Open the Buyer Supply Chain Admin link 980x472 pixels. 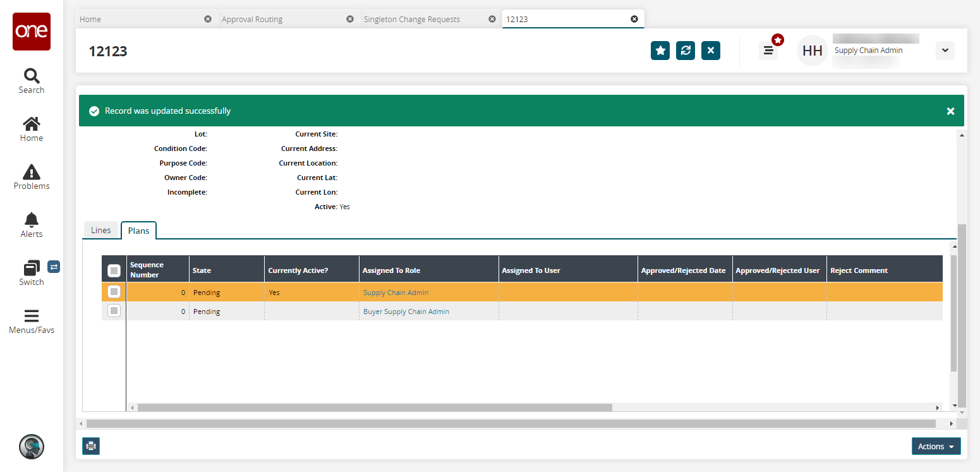click(406, 312)
